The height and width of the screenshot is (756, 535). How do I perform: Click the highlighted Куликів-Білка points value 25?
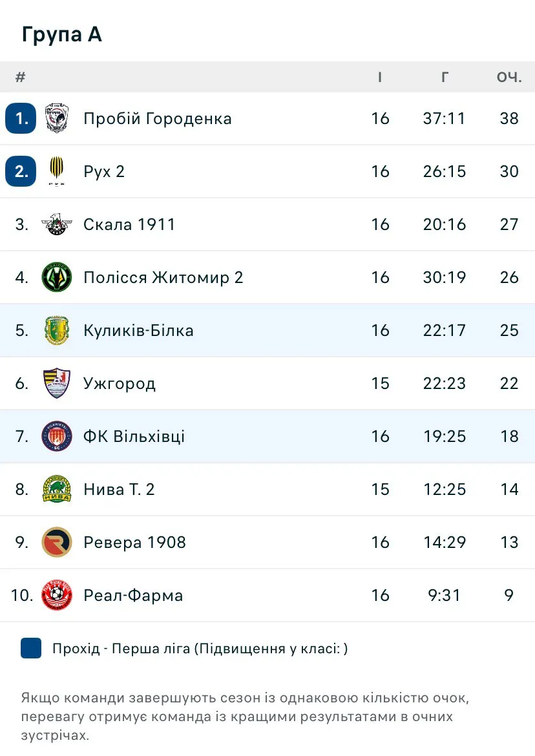[x=509, y=330]
